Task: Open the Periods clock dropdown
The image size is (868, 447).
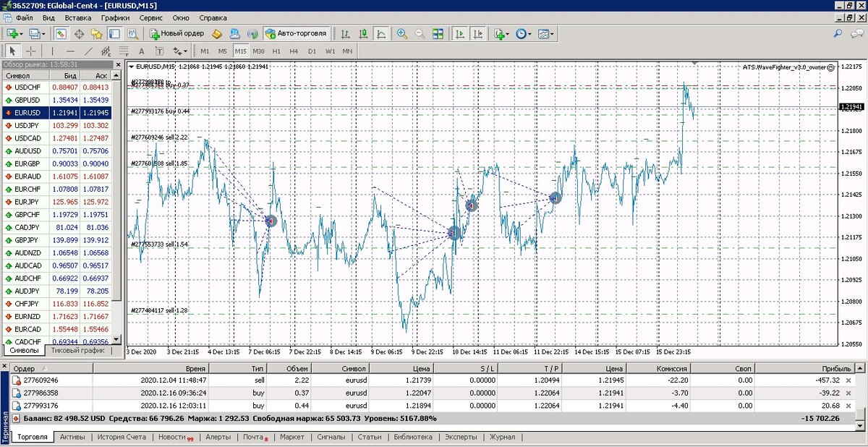Action: click(523, 33)
